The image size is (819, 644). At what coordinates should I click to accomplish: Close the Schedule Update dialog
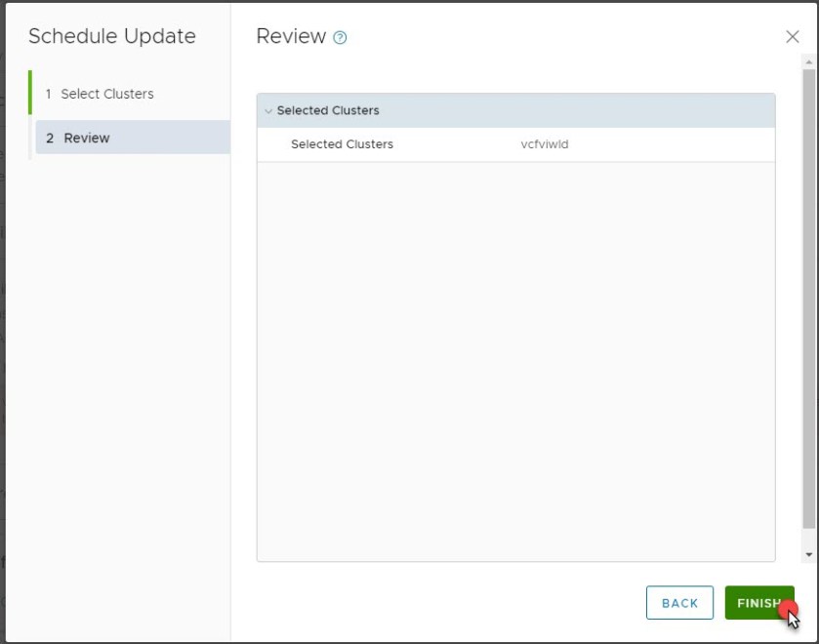792,37
